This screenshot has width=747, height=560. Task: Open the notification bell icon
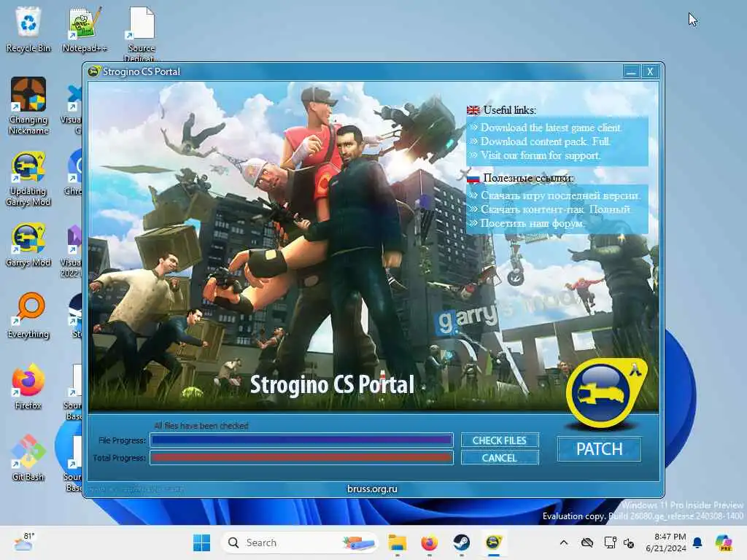click(x=697, y=542)
